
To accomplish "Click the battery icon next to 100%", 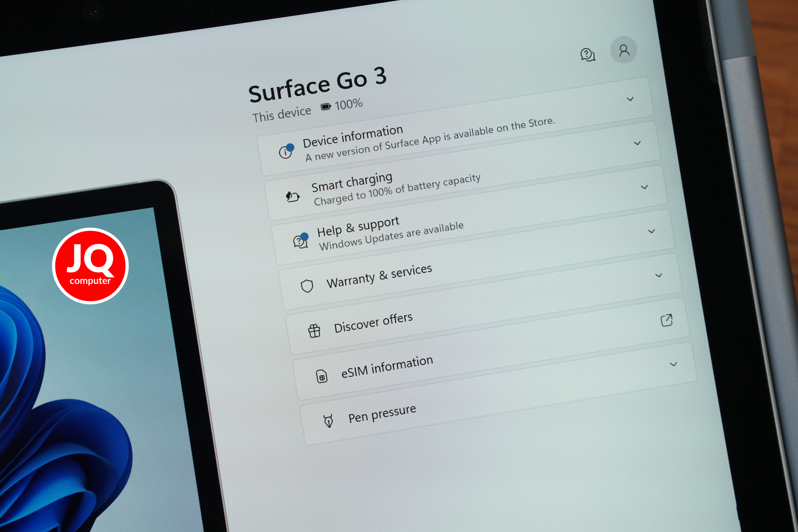I will pos(326,107).
